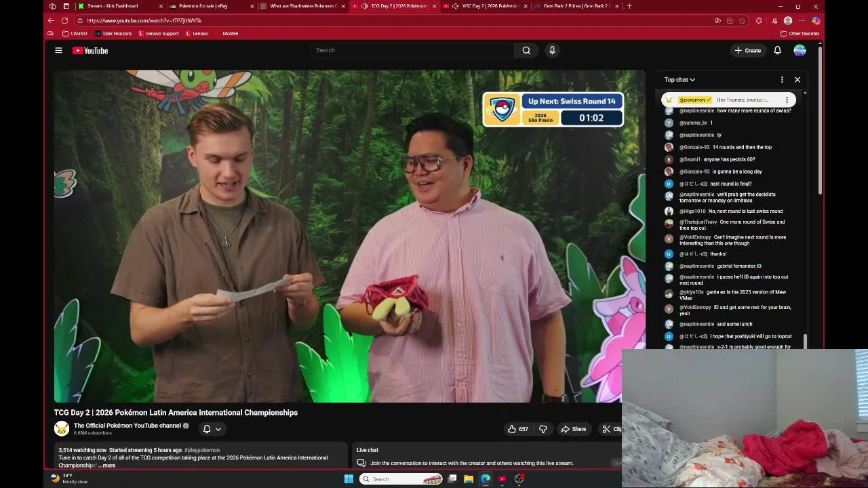Open options for pinned @pokemon message
This screenshot has height=488, width=868.
click(x=787, y=100)
